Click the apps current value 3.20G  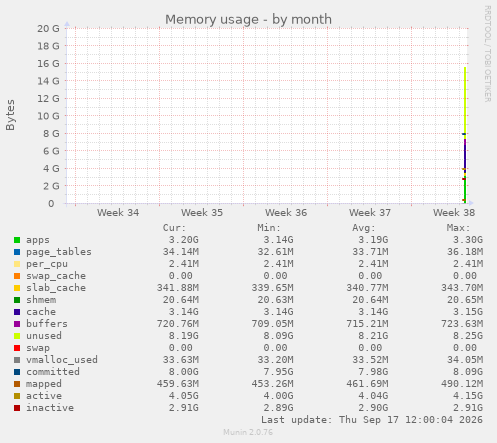point(183,240)
